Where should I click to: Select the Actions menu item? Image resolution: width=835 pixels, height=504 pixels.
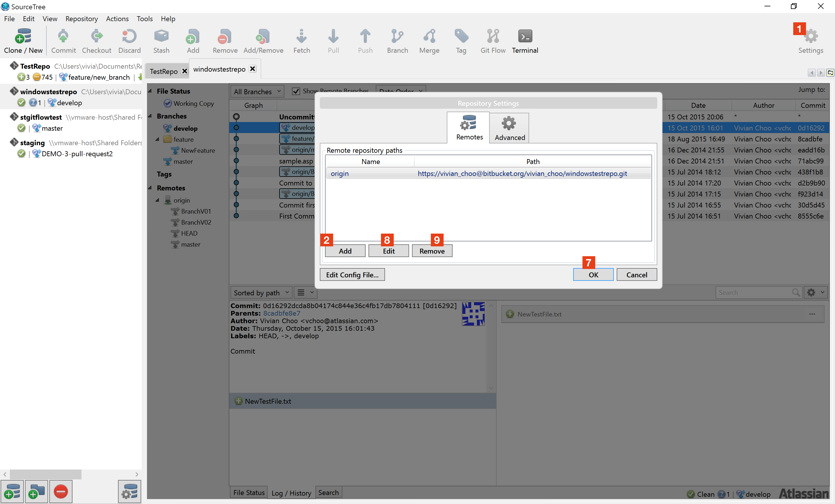click(116, 19)
